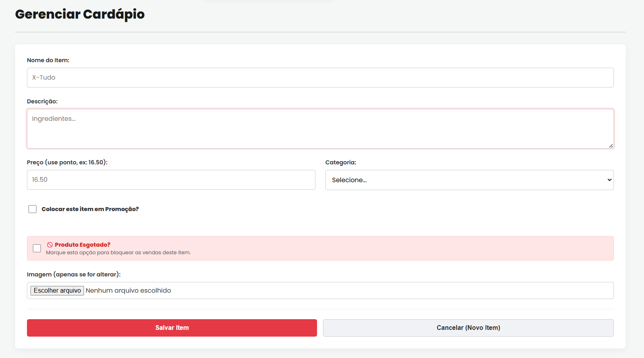Tick the Produto Esgotado checkbox
This screenshot has height=358, width=644.
(37, 248)
